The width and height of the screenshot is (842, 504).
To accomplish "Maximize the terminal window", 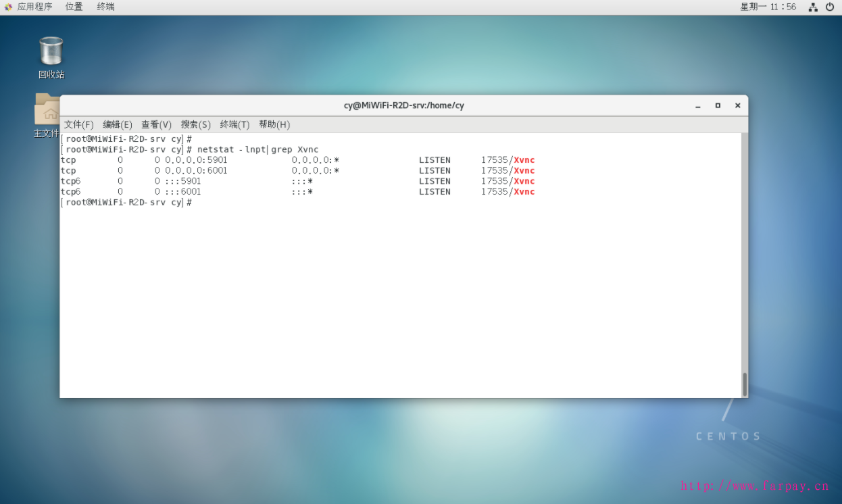I will click(718, 105).
